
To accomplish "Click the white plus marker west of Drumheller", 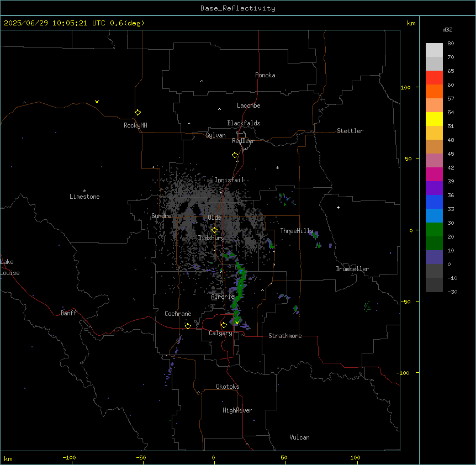I will click(338, 207).
